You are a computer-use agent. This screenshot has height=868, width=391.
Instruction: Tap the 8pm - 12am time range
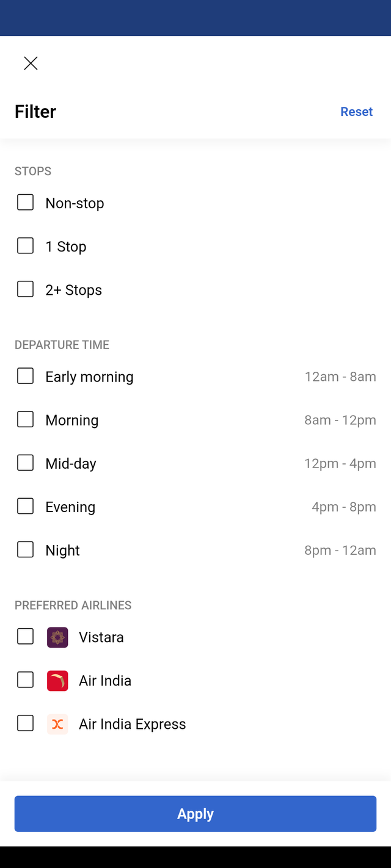[340, 551]
